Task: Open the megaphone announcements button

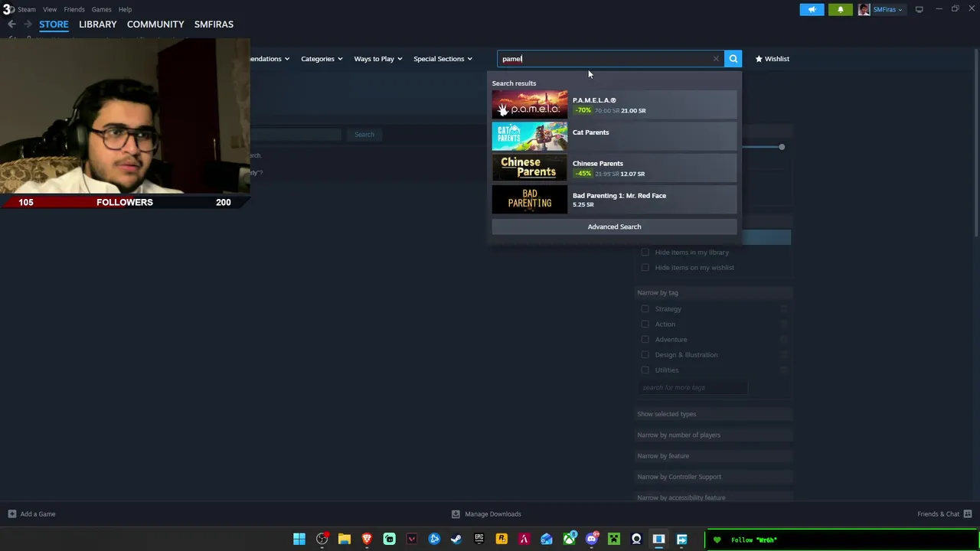Action: (x=812, y=9)
